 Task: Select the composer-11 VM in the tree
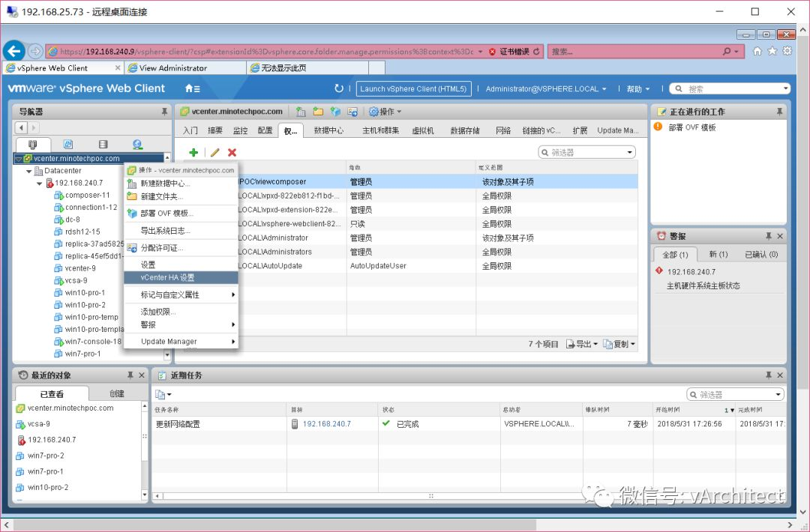tap(87, 195)
